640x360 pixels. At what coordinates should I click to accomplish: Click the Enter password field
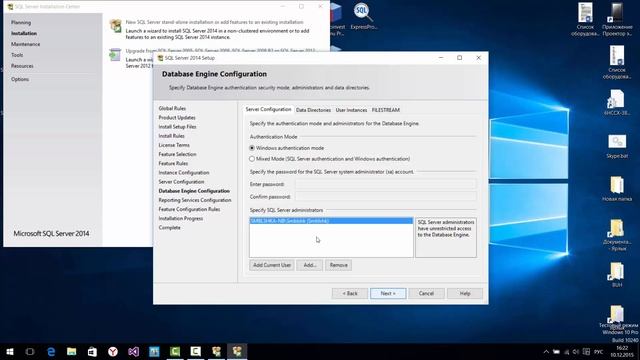[386, 184]
